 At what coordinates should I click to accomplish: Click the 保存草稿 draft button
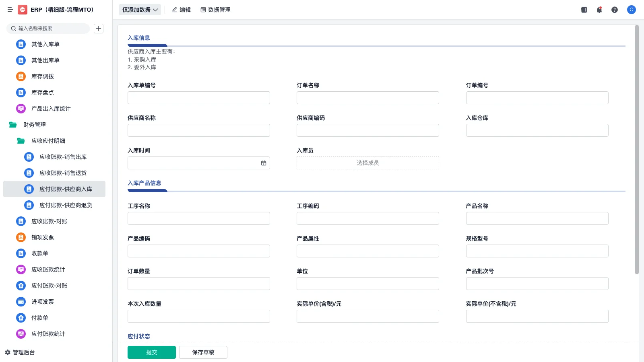[203, 352]
